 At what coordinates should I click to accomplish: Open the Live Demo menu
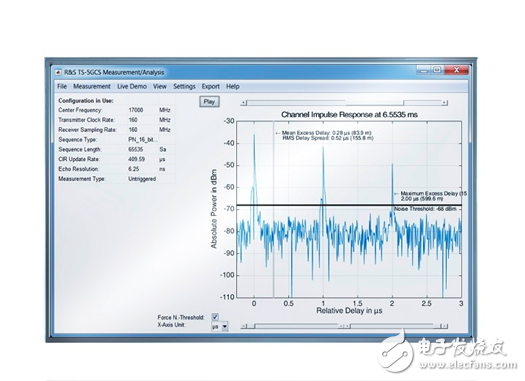point(132,86)
